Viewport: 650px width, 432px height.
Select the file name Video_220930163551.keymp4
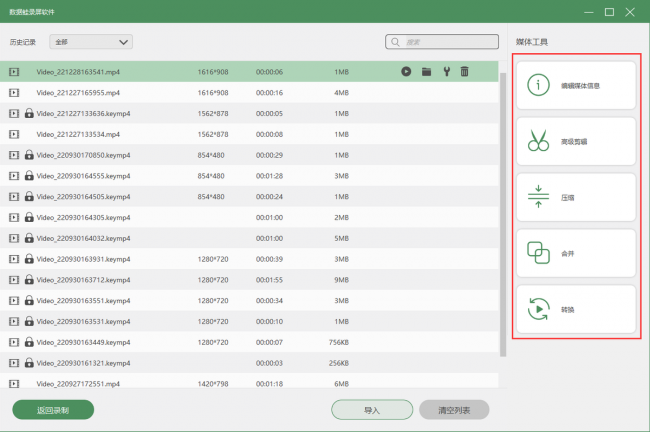click(x=83, y=301)
